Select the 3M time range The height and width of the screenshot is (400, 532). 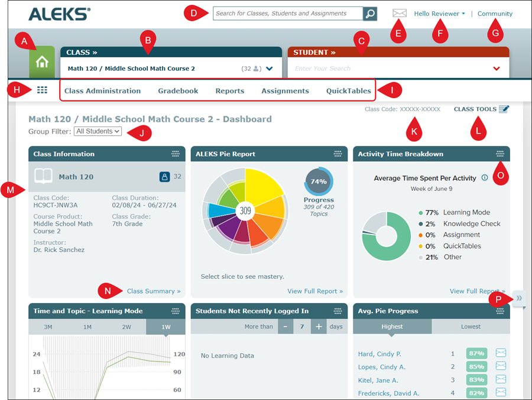tap(48, 327)
